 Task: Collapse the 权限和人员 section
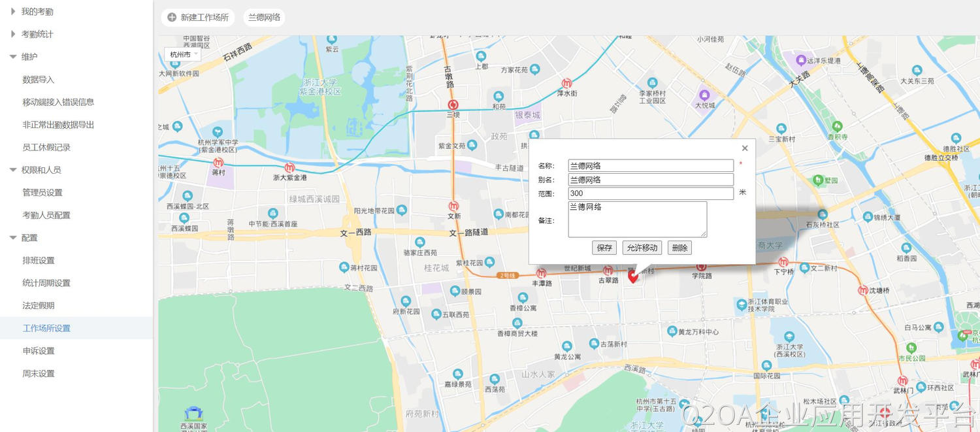pyautogui.click(x=13, y=170)
